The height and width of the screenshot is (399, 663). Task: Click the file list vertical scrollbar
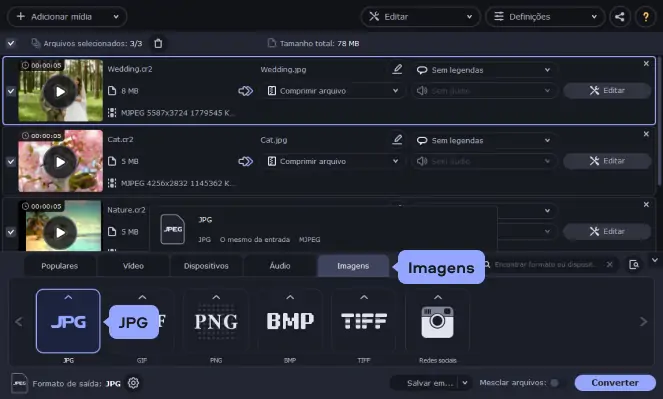(x=659, y=122)
